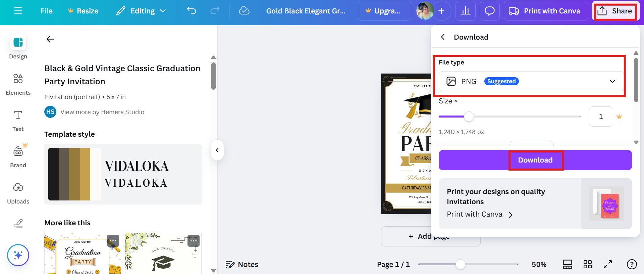Image resolution: width=644 pixels, height=274 pixels.
Task: Open the Design side panel tab
Action: tap(18, 47)
